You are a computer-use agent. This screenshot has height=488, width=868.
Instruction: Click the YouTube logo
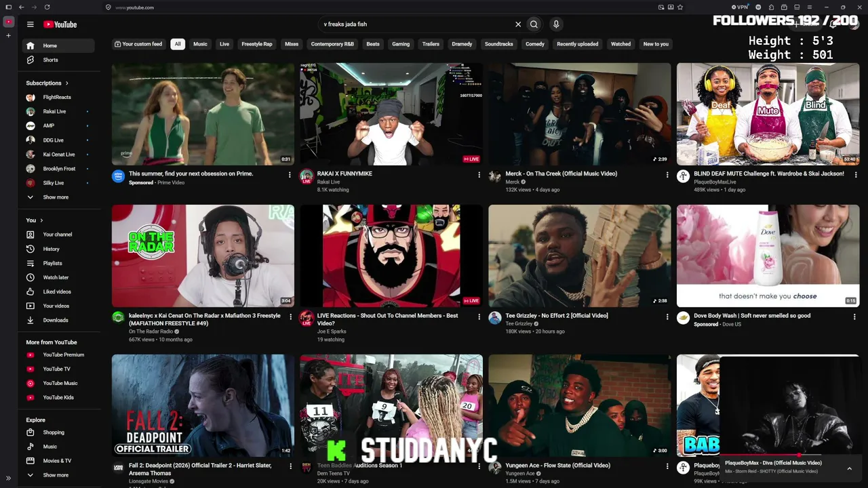[60, 24]
